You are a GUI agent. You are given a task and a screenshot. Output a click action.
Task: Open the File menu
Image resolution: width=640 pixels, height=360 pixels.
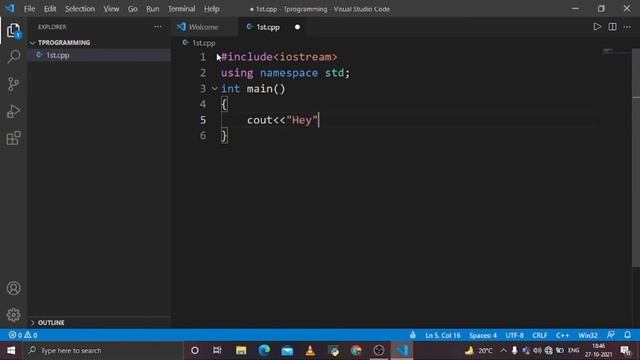click(x=29, y=9)
